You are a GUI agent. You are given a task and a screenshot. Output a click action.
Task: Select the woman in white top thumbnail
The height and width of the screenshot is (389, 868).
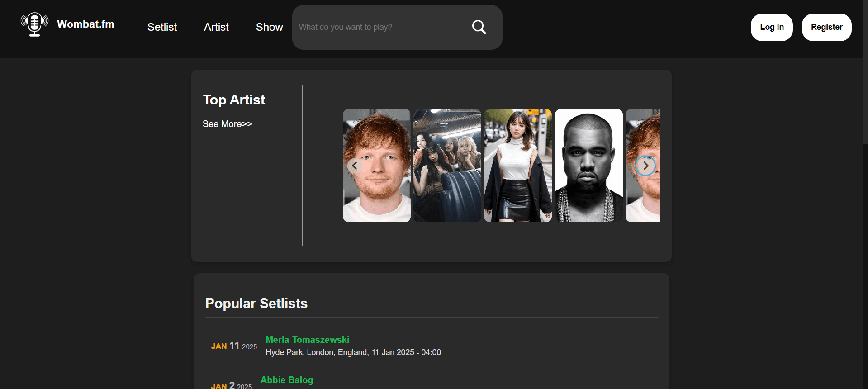(x=517, y=166)
